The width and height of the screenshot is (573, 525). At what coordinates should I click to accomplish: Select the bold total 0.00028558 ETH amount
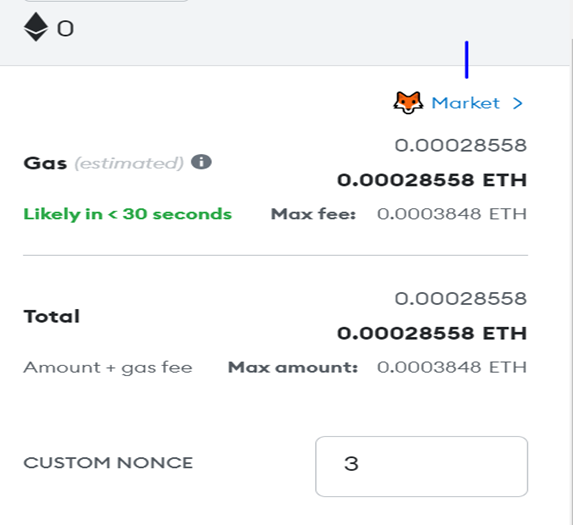tap(432, 333)
